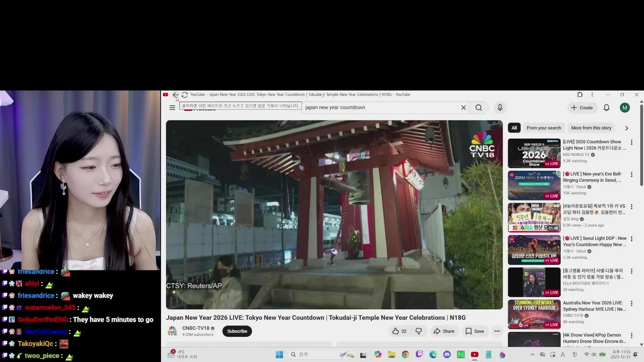644x362 pixels.
Task: Open options for the 김동현 video
Action: click(x=631, y=207)
